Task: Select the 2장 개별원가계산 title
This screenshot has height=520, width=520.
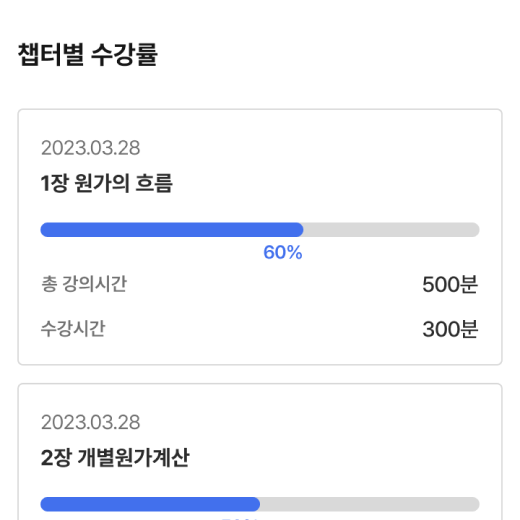Action: click(115, 457)
